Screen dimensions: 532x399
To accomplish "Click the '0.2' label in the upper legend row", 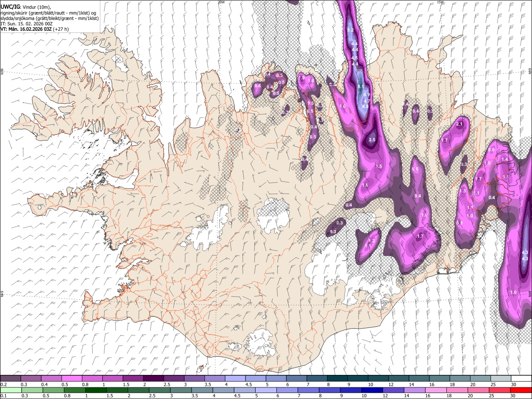I will pyautogui.click(x=4, y=384).
